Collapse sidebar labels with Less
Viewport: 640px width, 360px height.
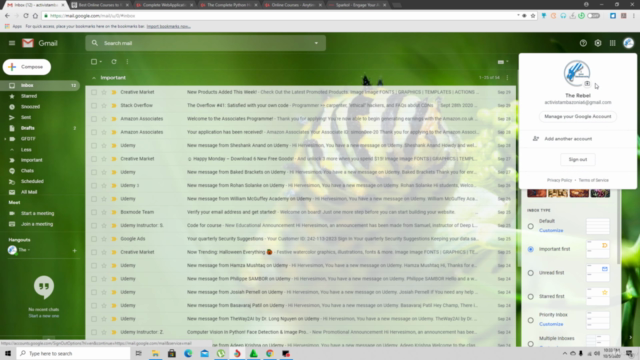(x=26, y=149)
